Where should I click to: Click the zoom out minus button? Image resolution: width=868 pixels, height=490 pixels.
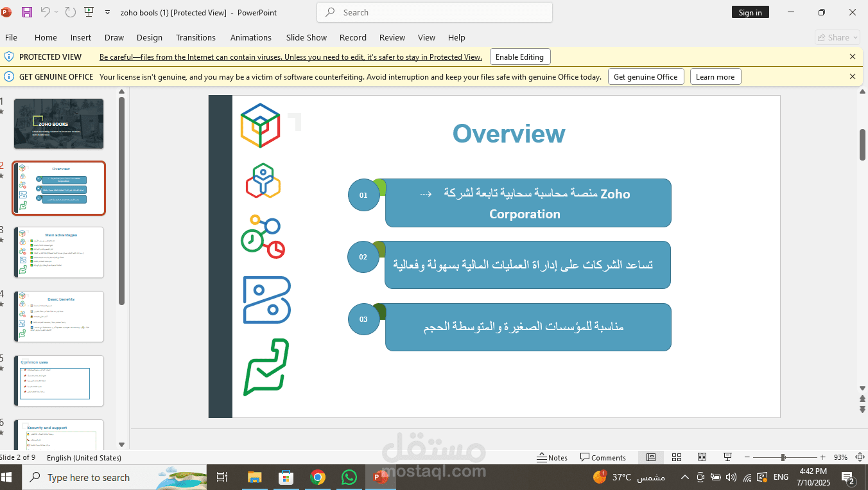coord(748,457)
